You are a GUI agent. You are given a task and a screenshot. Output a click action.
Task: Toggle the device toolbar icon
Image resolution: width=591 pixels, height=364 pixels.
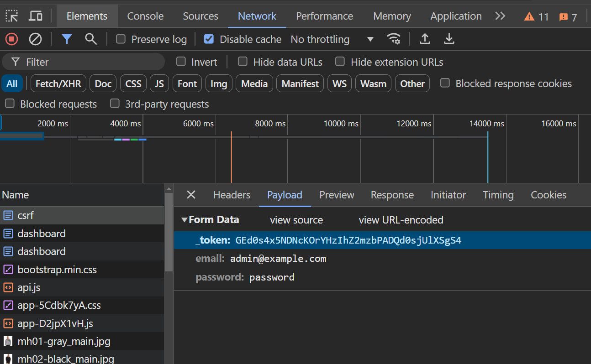(x=36, y=16)
